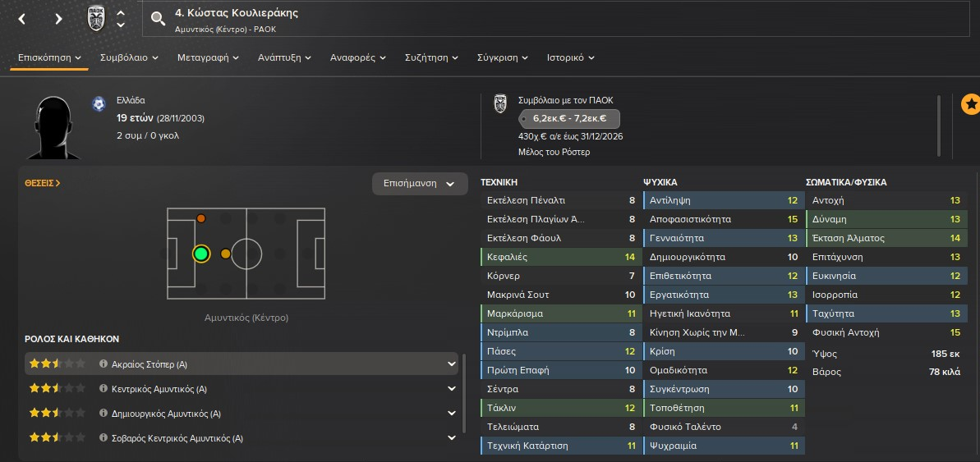
Task: Select the orange midfield position dot on the pitch
Action: click(226, 254)
